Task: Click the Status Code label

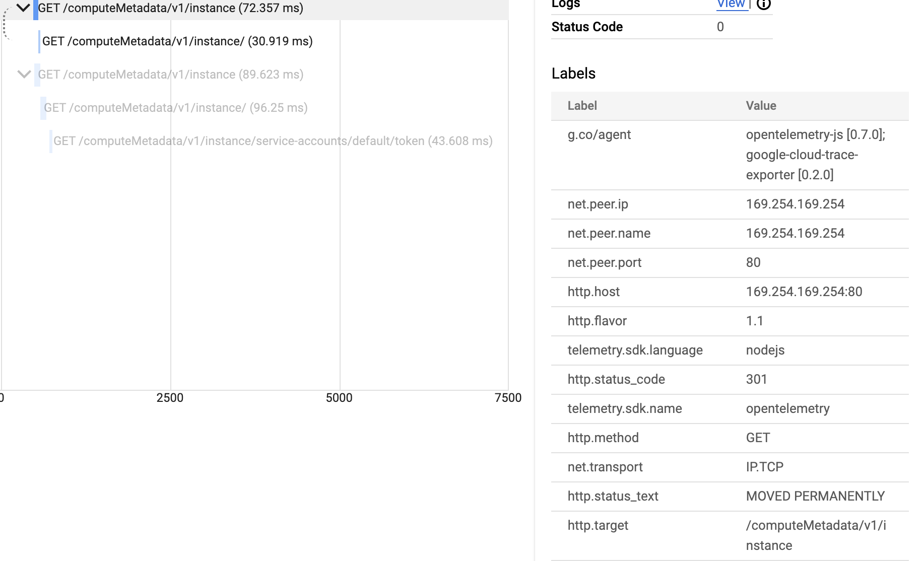Action: (587, 27)
